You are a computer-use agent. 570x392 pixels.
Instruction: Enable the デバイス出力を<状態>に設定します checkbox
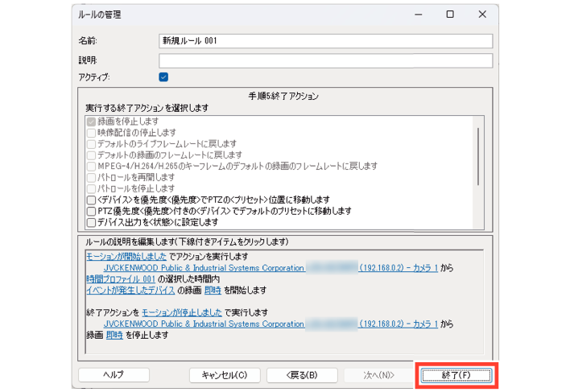(x=91, y=222)
